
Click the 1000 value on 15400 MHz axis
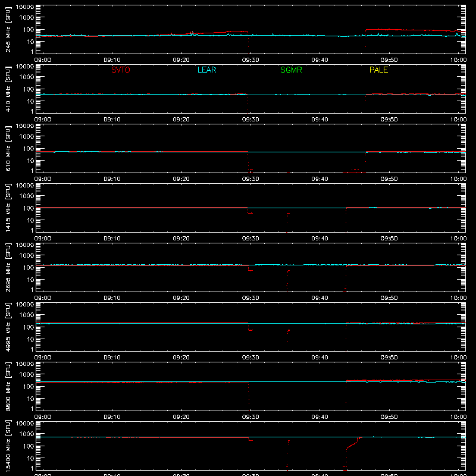click(27, 434)
